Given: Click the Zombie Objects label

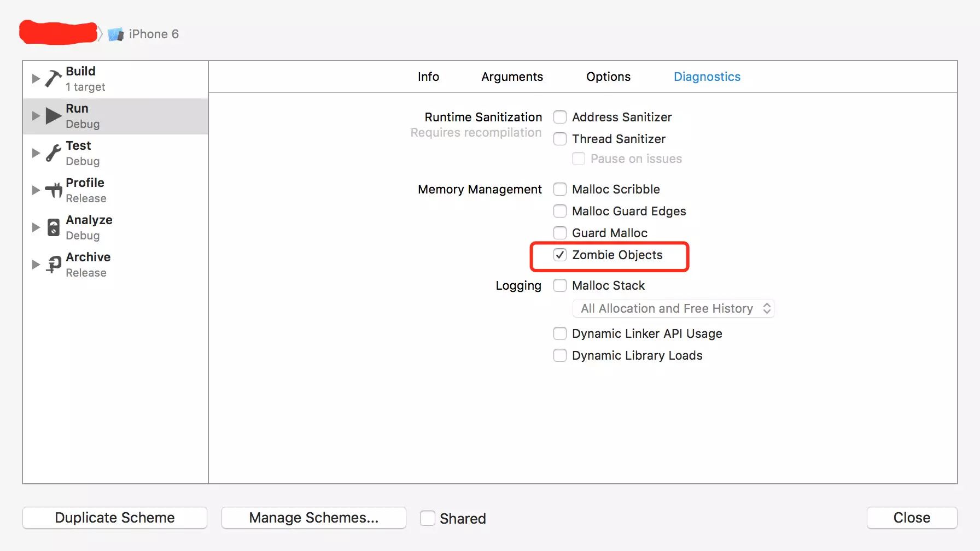Looking at the screenshot, I should click(617, 255).
